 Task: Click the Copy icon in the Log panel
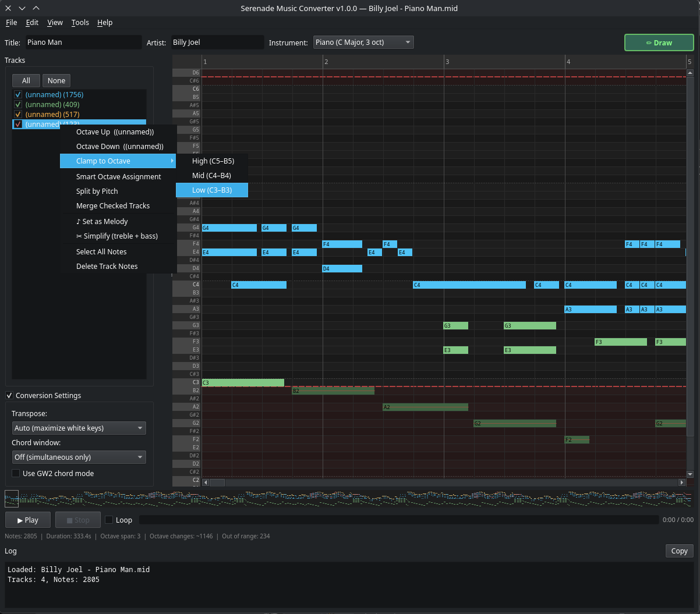click(679, 551)
